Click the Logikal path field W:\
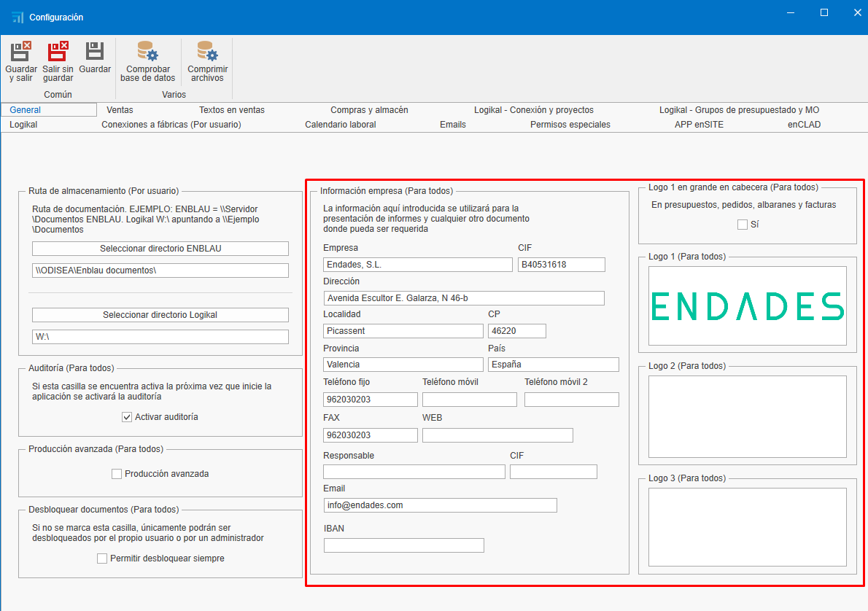 click(160, 337)
